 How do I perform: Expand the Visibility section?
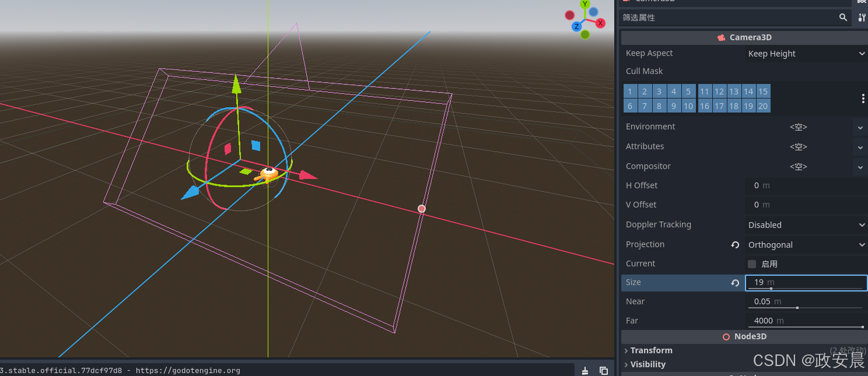tap(648, 364)
